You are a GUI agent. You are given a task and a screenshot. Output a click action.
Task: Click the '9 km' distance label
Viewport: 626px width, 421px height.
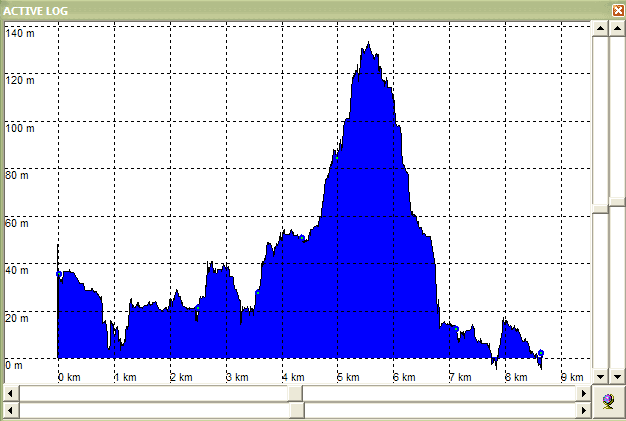(x=572, y=378)
